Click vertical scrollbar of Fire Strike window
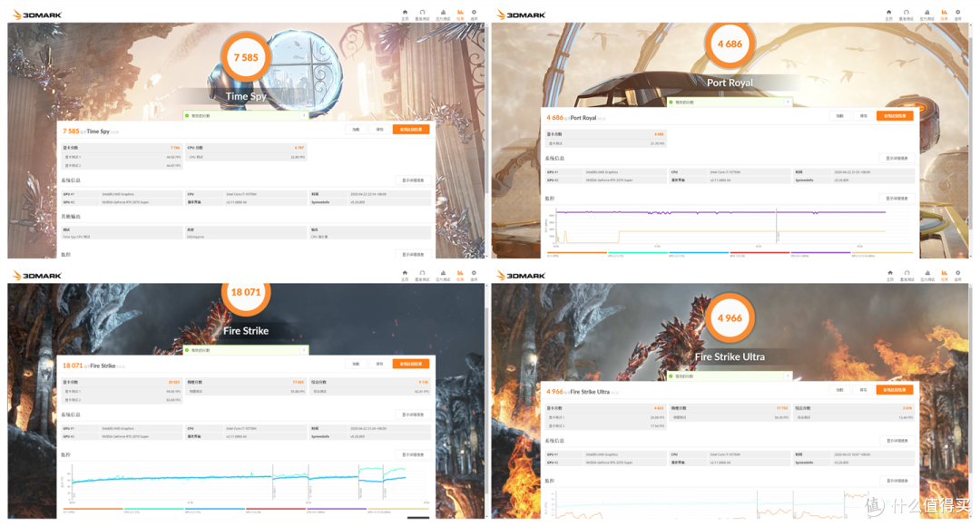 (x=486, y=401)
